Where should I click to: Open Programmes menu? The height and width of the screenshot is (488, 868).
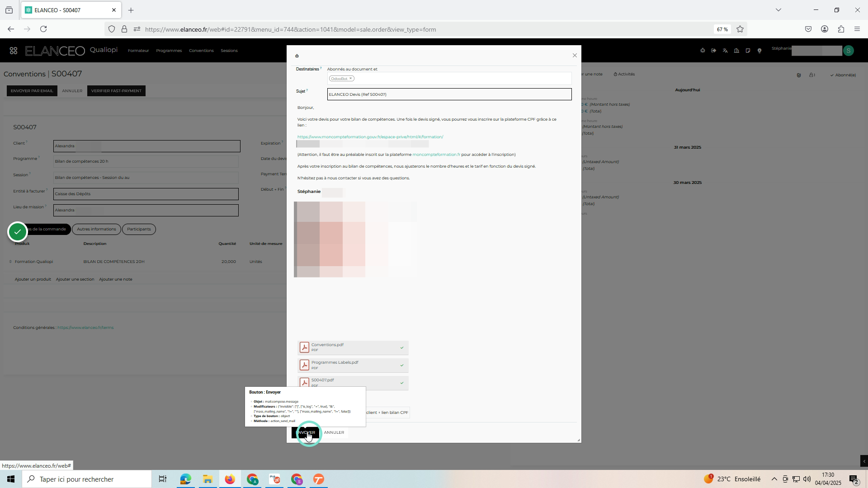169,51
